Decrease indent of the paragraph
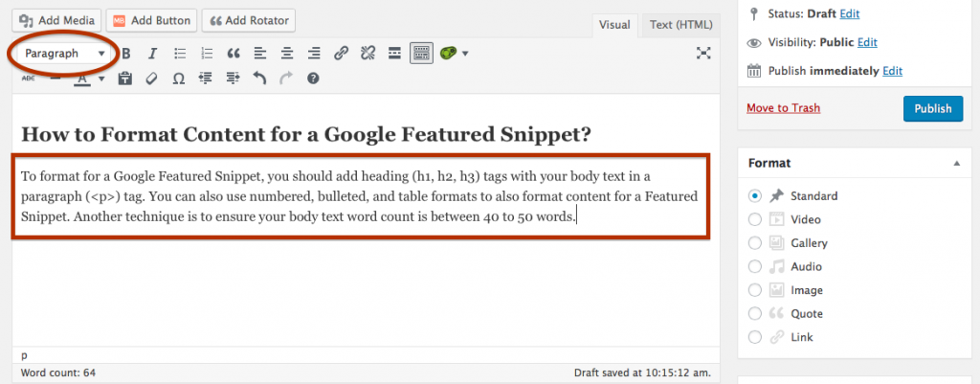980x384 pixels. point(206,79)
